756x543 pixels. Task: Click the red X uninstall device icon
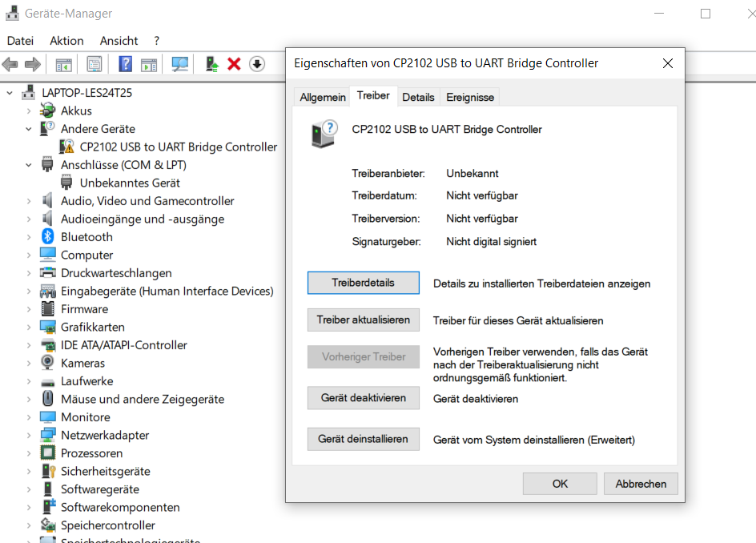coord(234,64)
